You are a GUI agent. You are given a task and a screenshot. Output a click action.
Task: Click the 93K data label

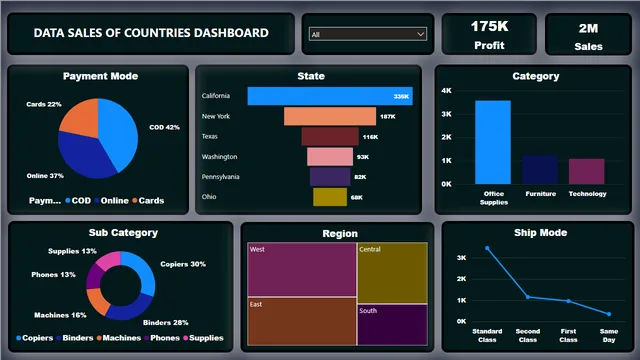363,157
